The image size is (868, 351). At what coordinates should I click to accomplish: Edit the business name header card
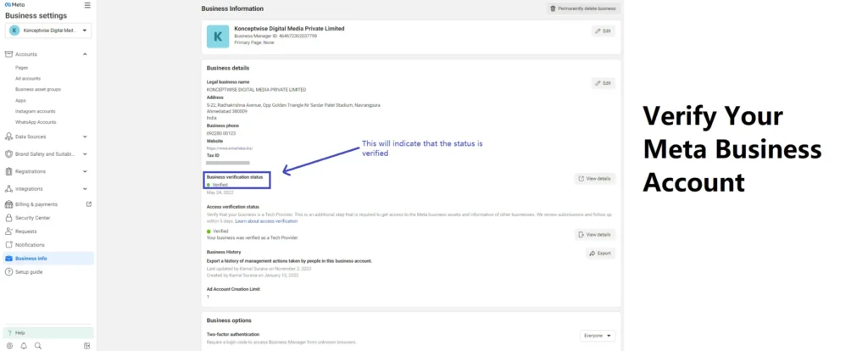603,31
